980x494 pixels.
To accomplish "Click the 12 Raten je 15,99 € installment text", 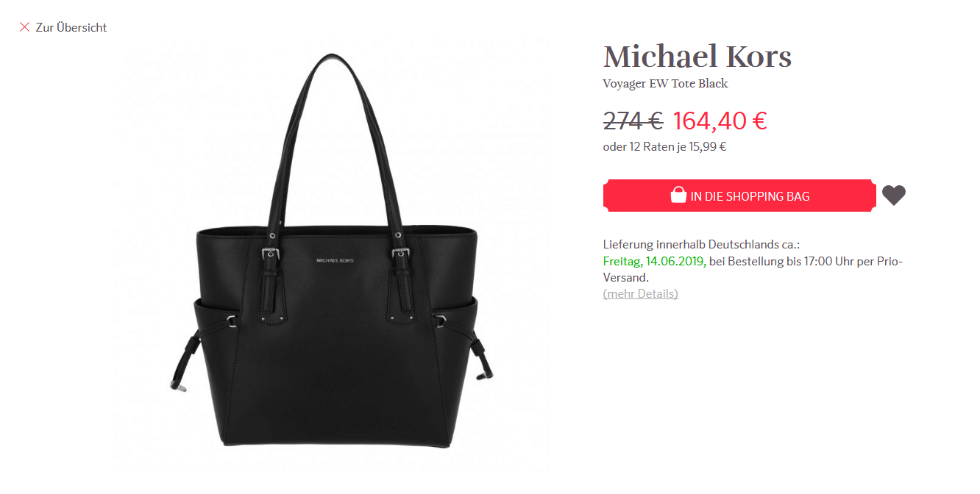I will coord(678,146).
